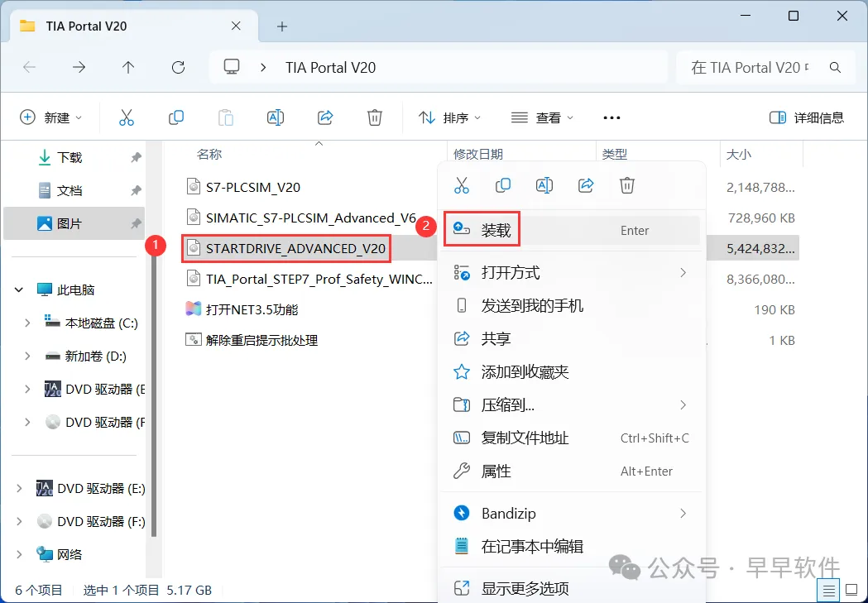Sort by the 名称 column header
The height and width of the screenshot is (603, 868).
coord(209,155)
